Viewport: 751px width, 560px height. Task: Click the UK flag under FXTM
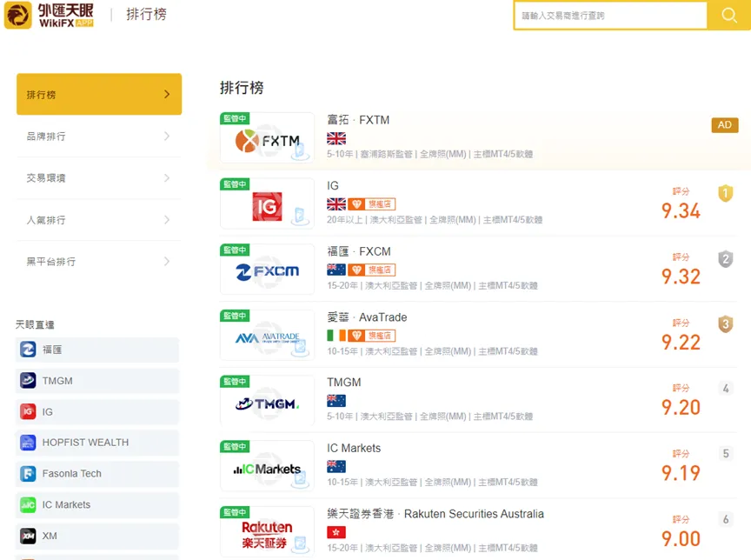tap(336, 138)
